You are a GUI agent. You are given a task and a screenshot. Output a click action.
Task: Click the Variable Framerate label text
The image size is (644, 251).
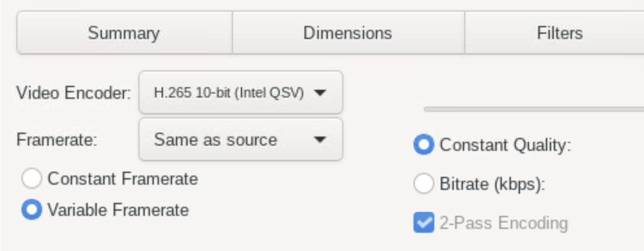[118, 210]
